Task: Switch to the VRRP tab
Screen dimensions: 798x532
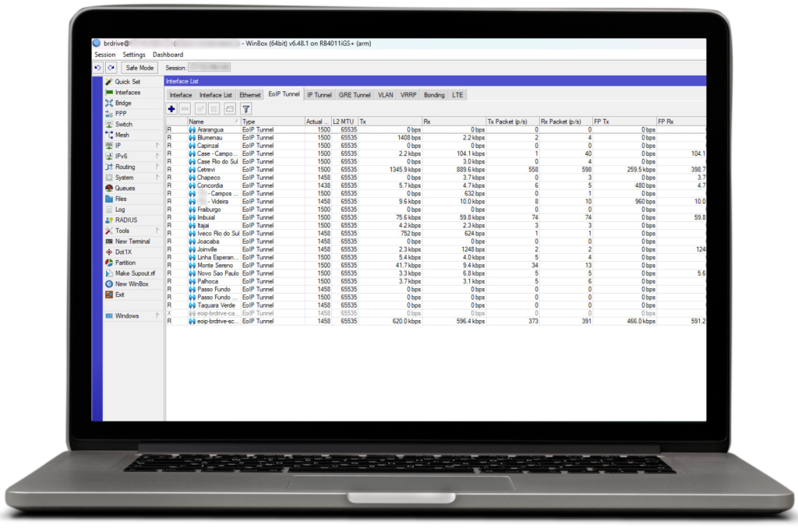Action: 408,95
